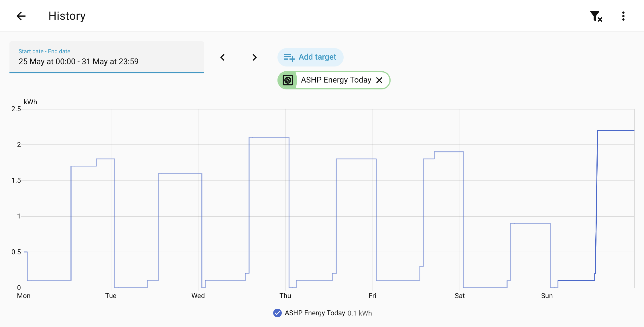Screen dimensions: 644x327
Task: Click the ASHP Energy Today chip label
Action: click(336, 80)
